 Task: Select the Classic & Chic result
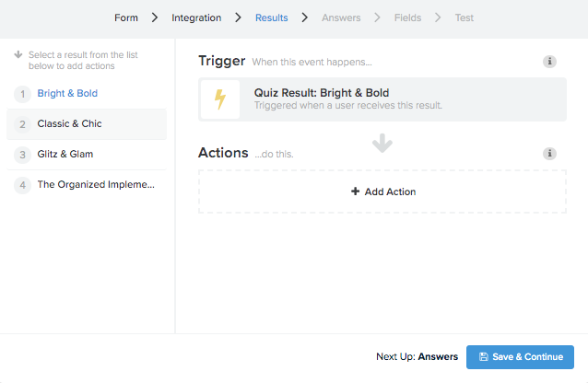coord(87,124)
